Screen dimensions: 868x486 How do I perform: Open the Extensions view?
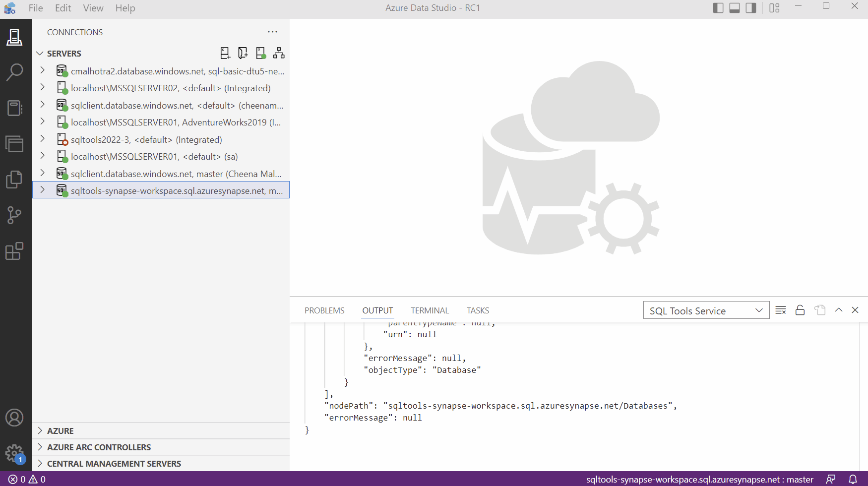[x=14, y=251]
